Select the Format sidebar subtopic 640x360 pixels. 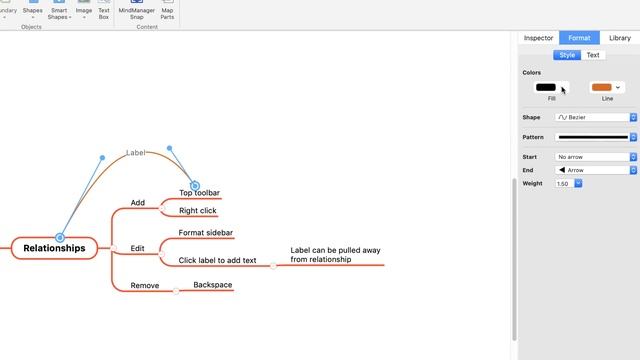tap(206, 233)
